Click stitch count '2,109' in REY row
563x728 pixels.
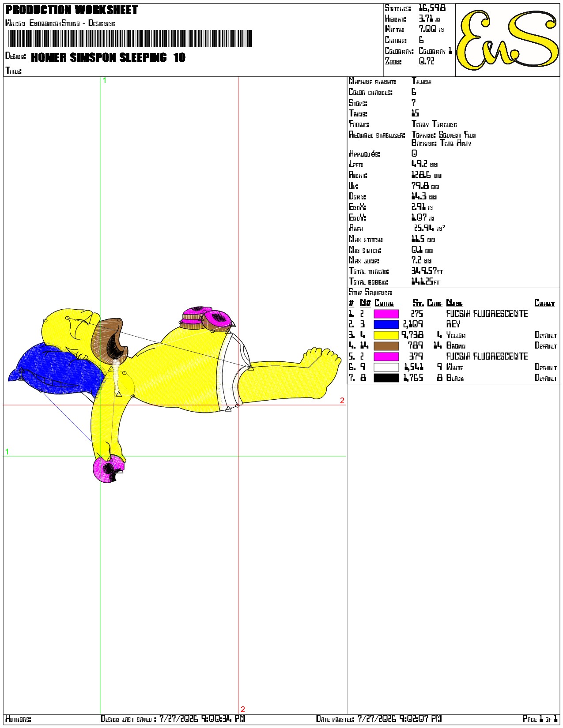point(413,324)
